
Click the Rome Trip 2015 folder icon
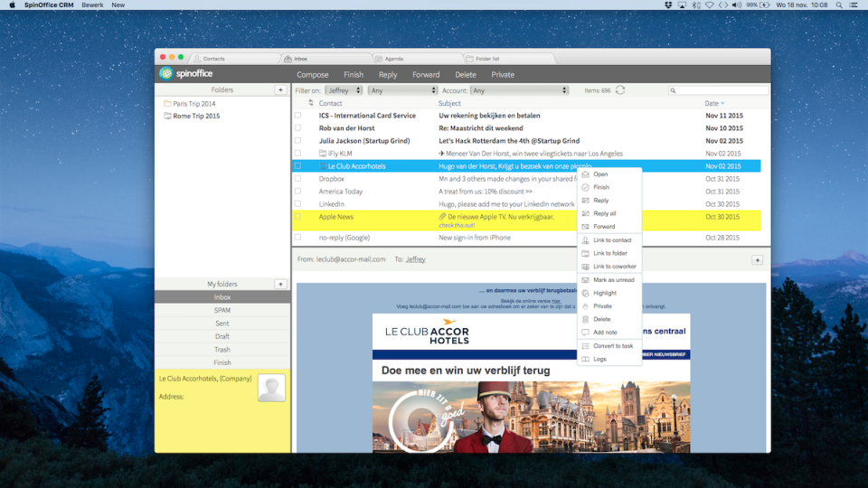[x=167, y=116]
